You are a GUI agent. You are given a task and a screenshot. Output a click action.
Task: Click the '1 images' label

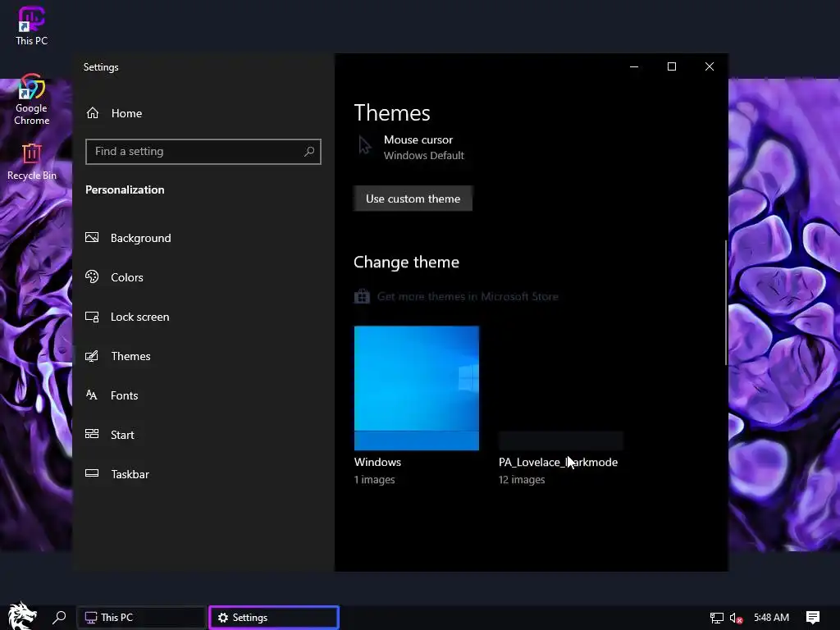point(374,479)
